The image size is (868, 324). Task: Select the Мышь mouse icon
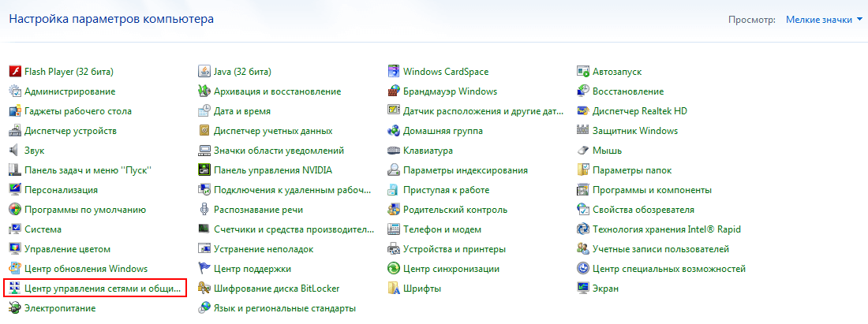[583, 151]
